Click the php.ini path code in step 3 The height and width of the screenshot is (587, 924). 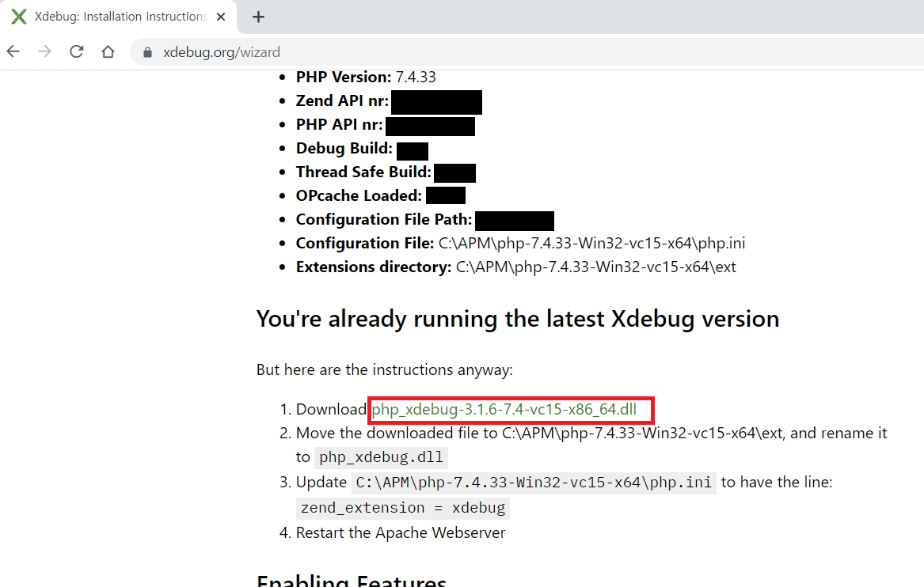[534, 483]
